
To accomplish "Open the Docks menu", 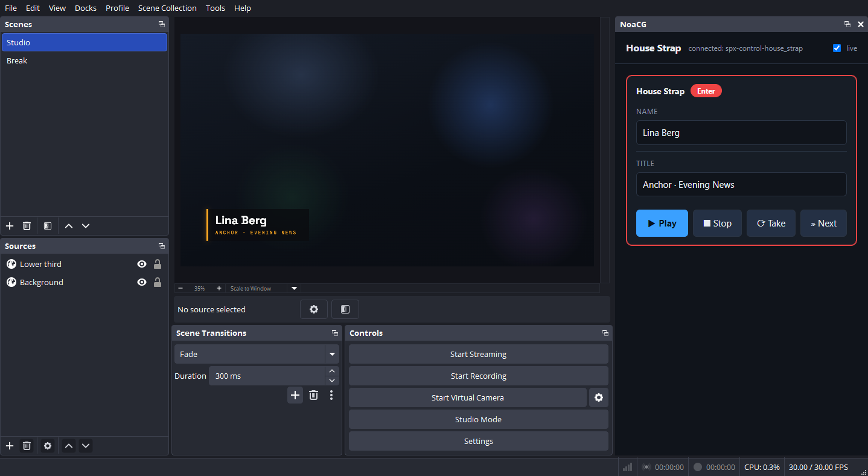I will pos(86,8).
